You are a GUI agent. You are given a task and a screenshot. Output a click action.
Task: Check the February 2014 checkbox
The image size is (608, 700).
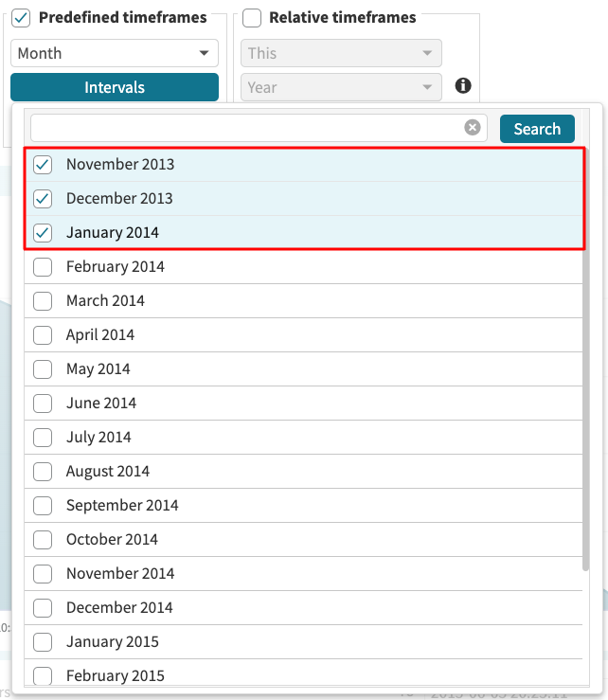(x=43, y=267)
